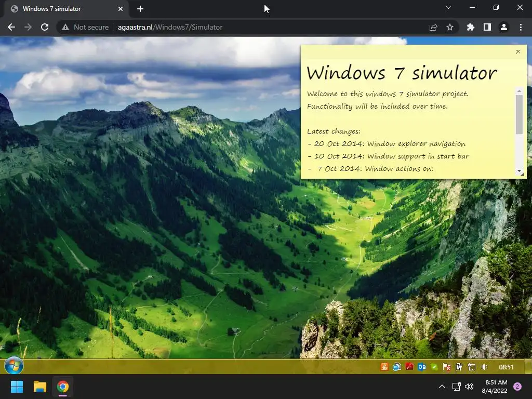Click the 'Windows 7 simulator' note heading
Viewport: 532px width, 399px height.
point(402,73)
